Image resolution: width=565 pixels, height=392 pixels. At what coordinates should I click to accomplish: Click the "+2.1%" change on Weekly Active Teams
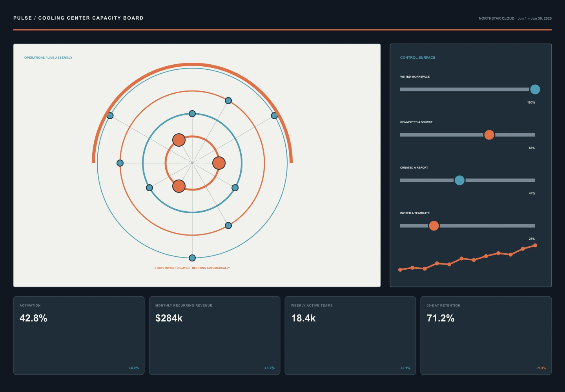pyautogui.click(x=405, y=368)
